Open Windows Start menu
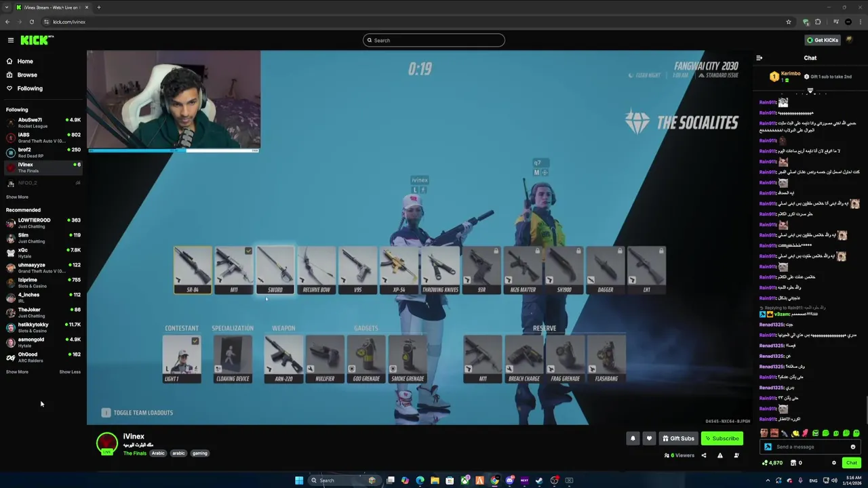 tap(299, 481)
